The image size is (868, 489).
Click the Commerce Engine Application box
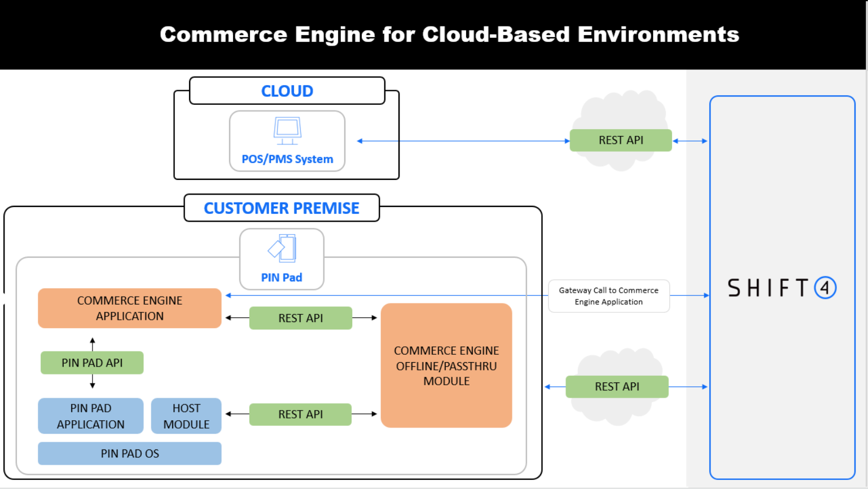(129, 309)
